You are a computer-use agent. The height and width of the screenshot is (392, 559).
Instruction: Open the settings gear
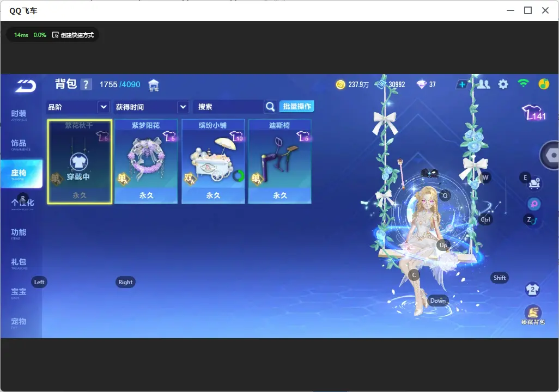pos(503,84)
